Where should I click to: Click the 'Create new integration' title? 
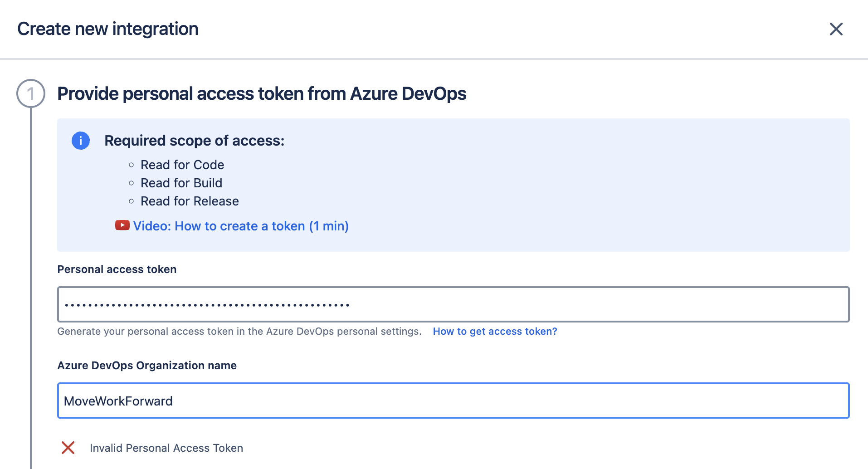click(108, 29)
